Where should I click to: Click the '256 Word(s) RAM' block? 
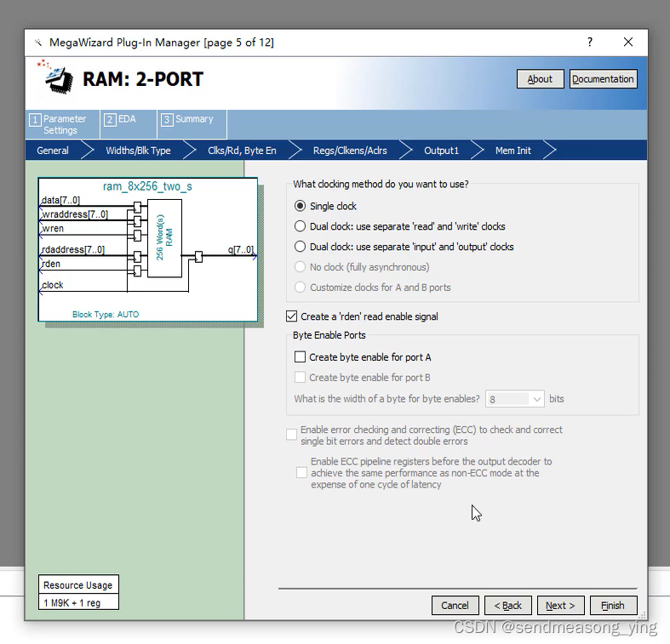click(x=164, y=238)
